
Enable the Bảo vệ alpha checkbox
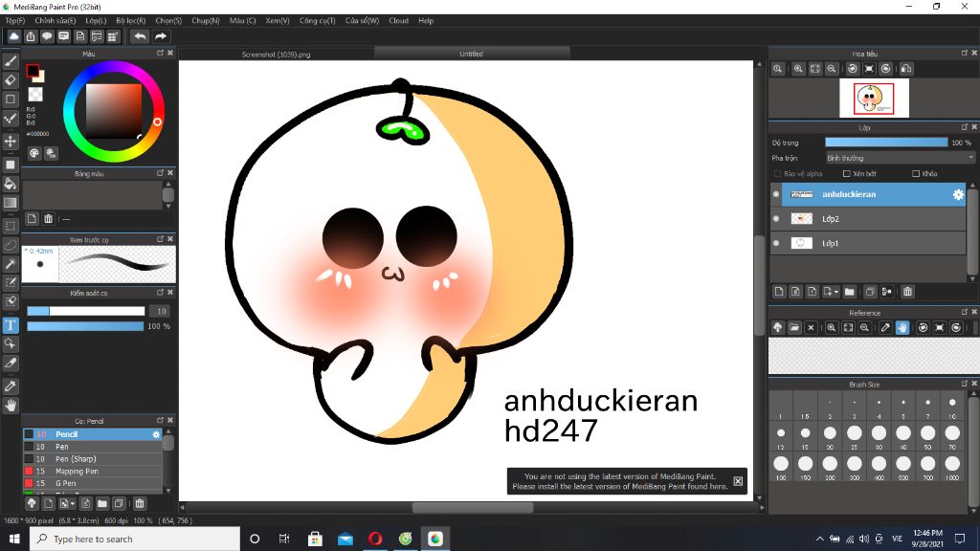[x=777, y=174]
